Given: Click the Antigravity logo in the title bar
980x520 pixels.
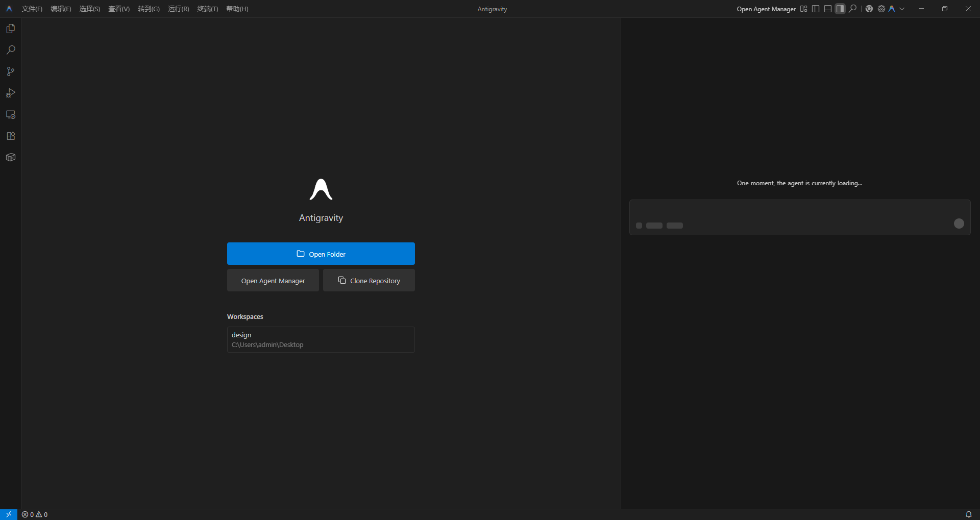Looking at the screenshot, I should (x=9, y=9).
